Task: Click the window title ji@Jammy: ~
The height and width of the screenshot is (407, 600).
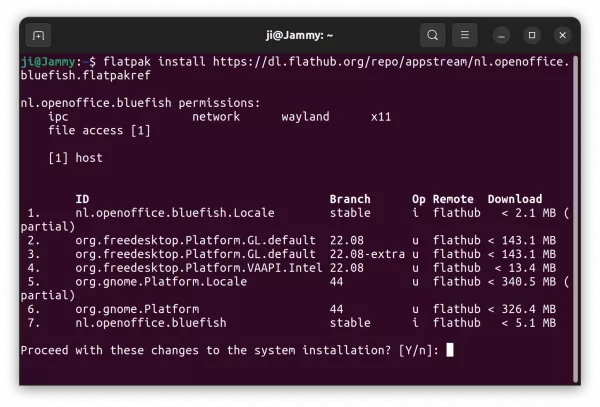Action: pyautogui.click(x=299, y=36)
